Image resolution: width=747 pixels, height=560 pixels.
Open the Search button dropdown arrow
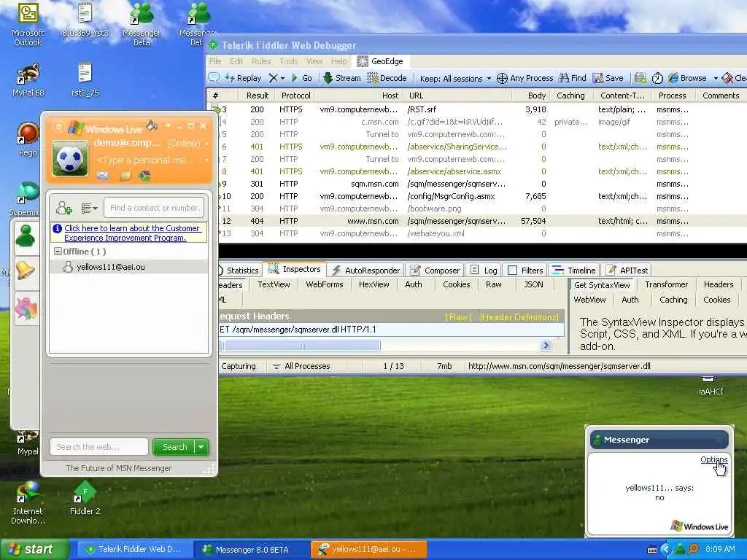[x=201, y=447]
